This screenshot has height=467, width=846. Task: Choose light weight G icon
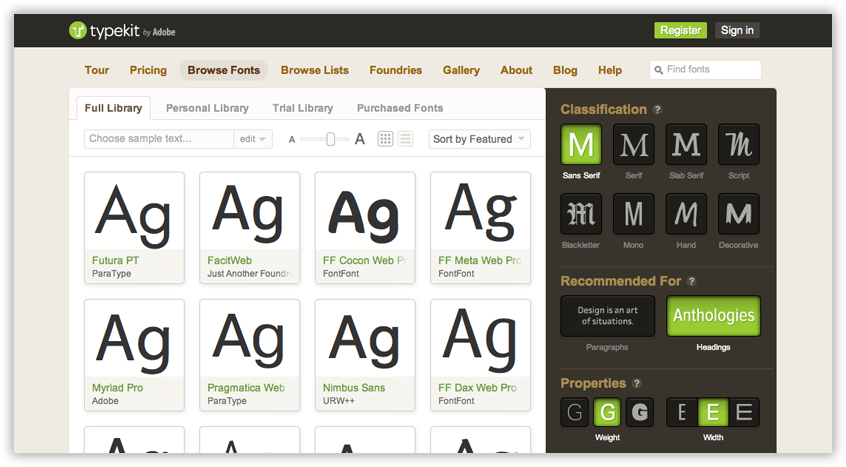coord(575,413)
